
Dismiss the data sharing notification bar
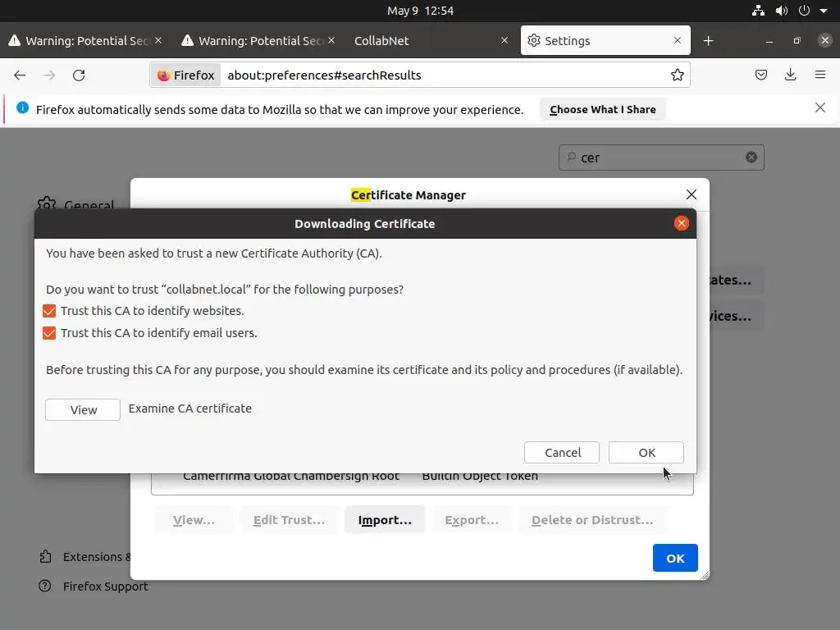point(819,107)
